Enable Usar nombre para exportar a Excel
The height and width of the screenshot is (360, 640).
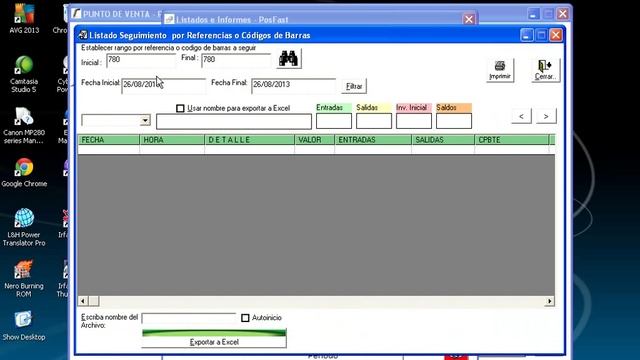(x=180, y=108)
